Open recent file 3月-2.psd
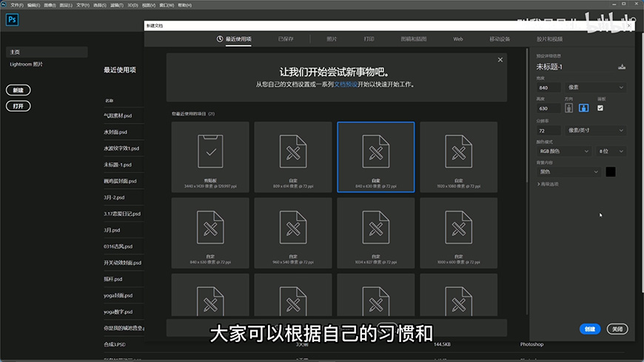The image size is (644, 362). pyautogui.click(x=114, y=198)
